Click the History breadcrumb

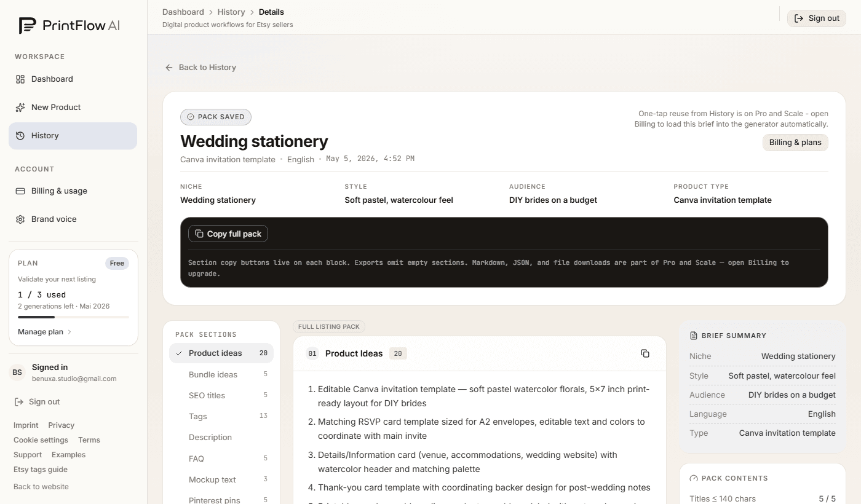point(231,12)
